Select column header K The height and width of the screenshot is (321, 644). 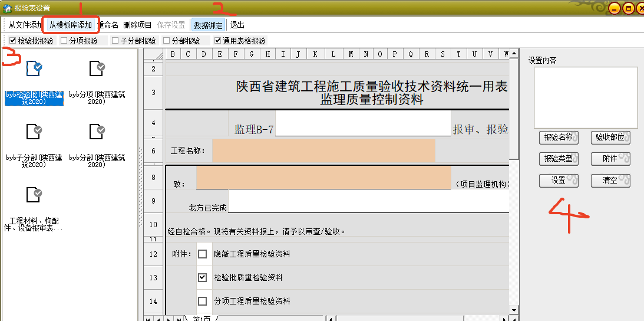(315, 54)
